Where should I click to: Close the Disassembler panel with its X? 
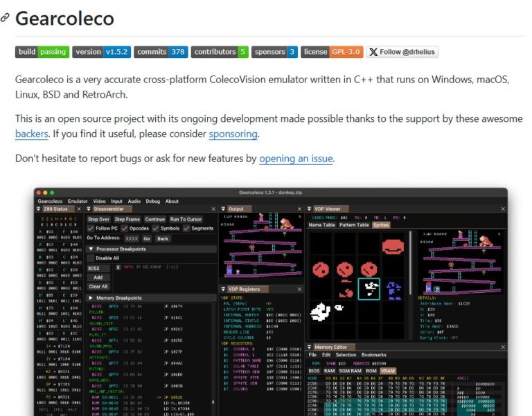coord(213,209)
